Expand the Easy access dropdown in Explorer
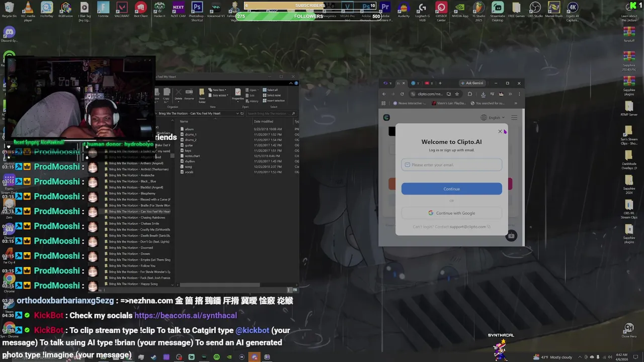This screenshot has height=362, width=644. tap(219, 95)
